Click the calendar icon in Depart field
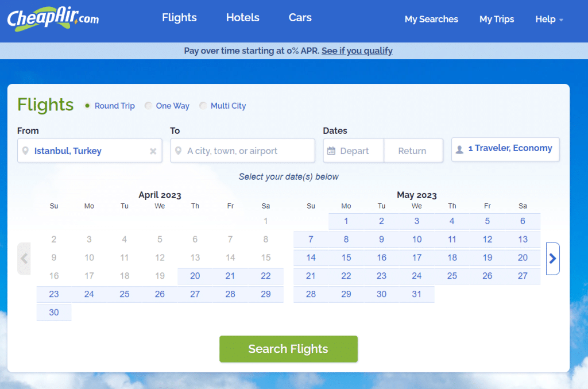The height and width of the screenshot is (389, 588). click(331, 151)
